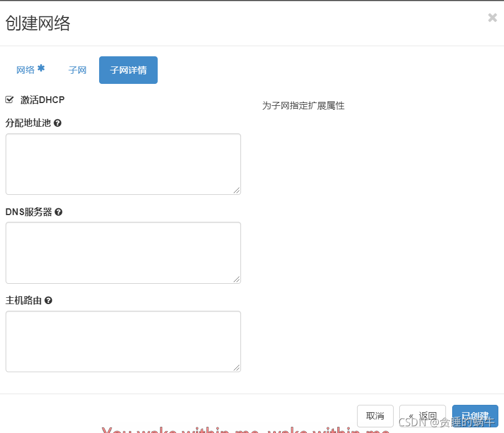Select the 子网详情 tab
Viewport: 504px width, 433px height.
[128, 70]
